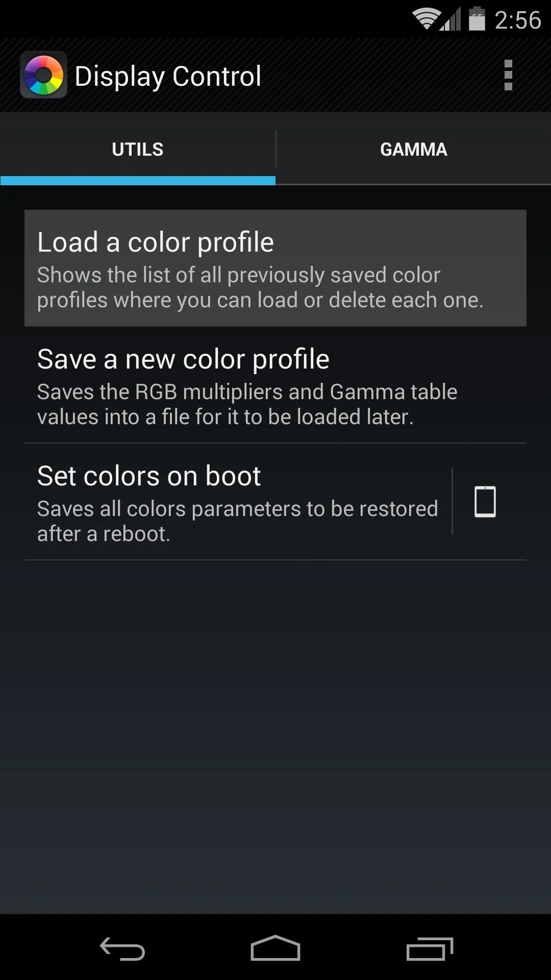
Task: Tap the Wi-Fi status icon
Action: click(427, 19)
